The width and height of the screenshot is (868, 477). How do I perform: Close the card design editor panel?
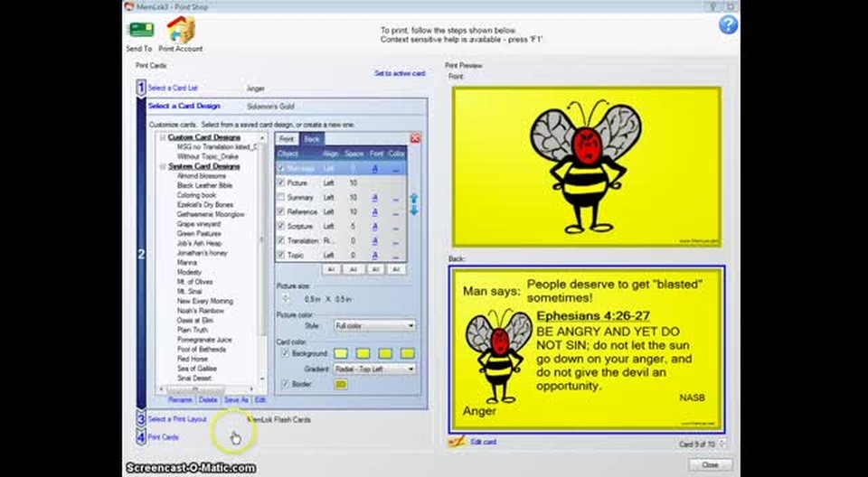click(x=415, y=138)
